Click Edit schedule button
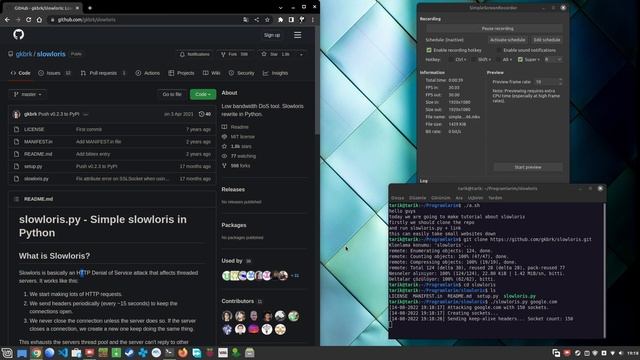Screen dimensions: 640x360 click(x=547, y=40)
